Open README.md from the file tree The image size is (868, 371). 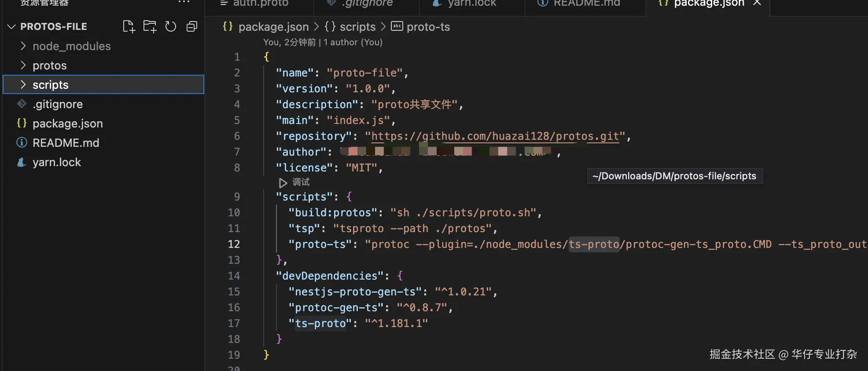click(x=66, y=143)
